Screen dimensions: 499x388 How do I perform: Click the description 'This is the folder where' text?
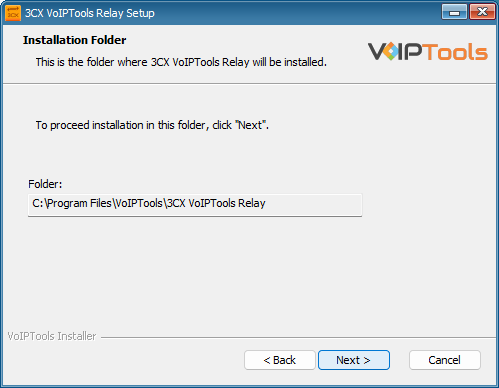tap(92, 62)
